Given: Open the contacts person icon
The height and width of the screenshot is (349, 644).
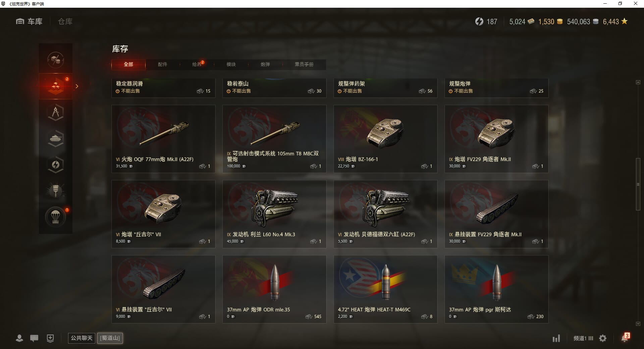Looking at the screenshot, I should pos(19,338).
